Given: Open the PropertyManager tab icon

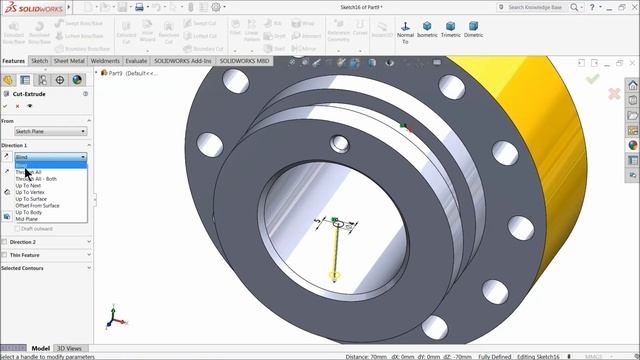Looking at the screenshot, I should click(25, 80).
